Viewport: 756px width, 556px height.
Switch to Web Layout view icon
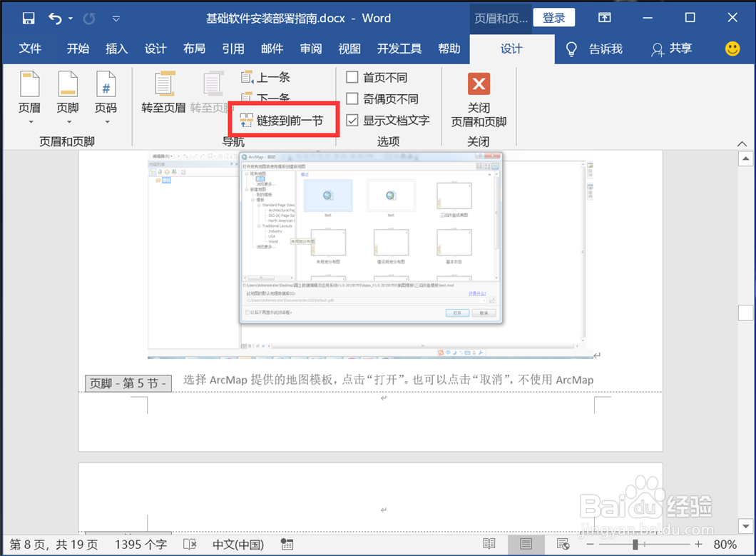click(x=563, y=545)
